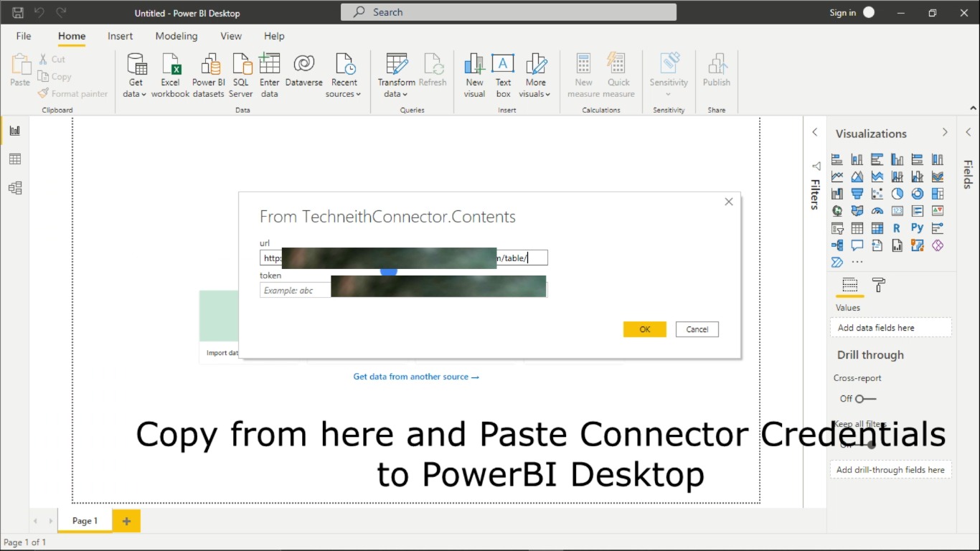Select the Gauge visual
This screenshot has height=551, width=980.
click(x=877, y=211)
